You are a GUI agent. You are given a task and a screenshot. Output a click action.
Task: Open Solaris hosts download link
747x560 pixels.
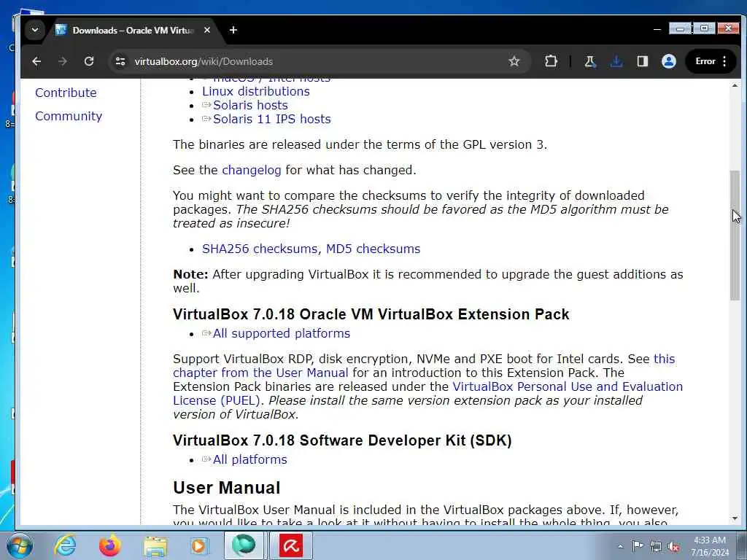tap(250, 105)
